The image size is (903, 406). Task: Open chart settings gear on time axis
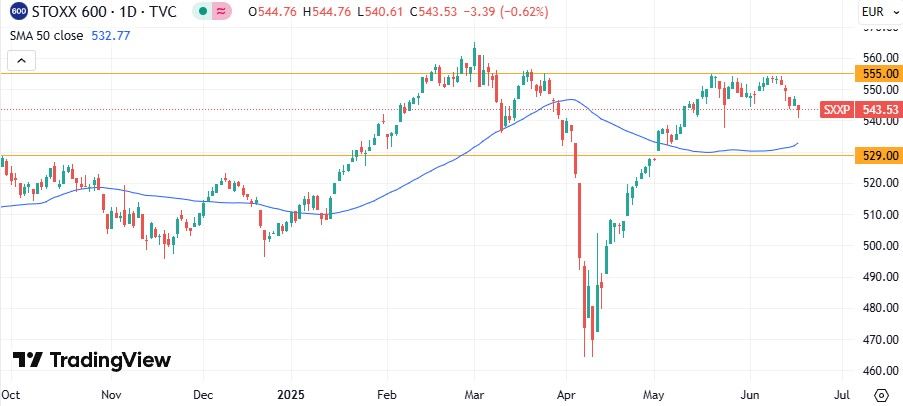tap(881, 396)
